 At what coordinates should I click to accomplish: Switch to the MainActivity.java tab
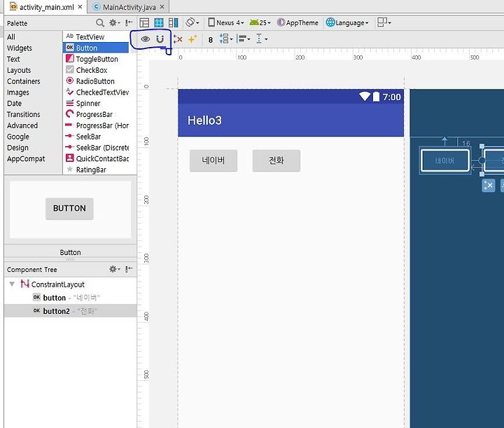(x=129, y=7)
